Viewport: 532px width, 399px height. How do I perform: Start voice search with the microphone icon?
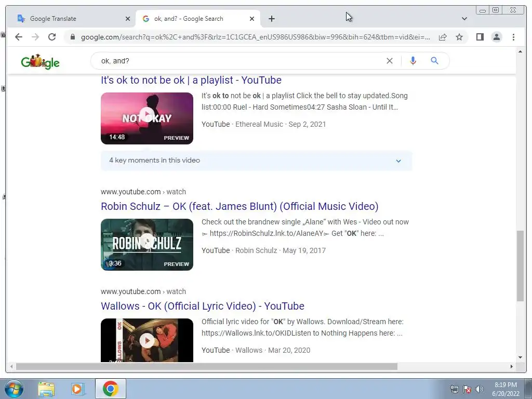(413, 61)
